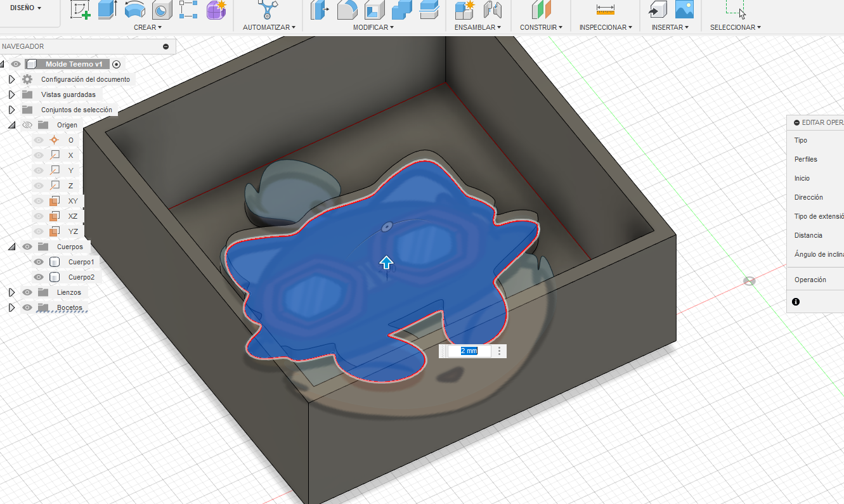Hide the Lienzos folder
This screenshot has height=504, width=844.
(x=27, y=292)
